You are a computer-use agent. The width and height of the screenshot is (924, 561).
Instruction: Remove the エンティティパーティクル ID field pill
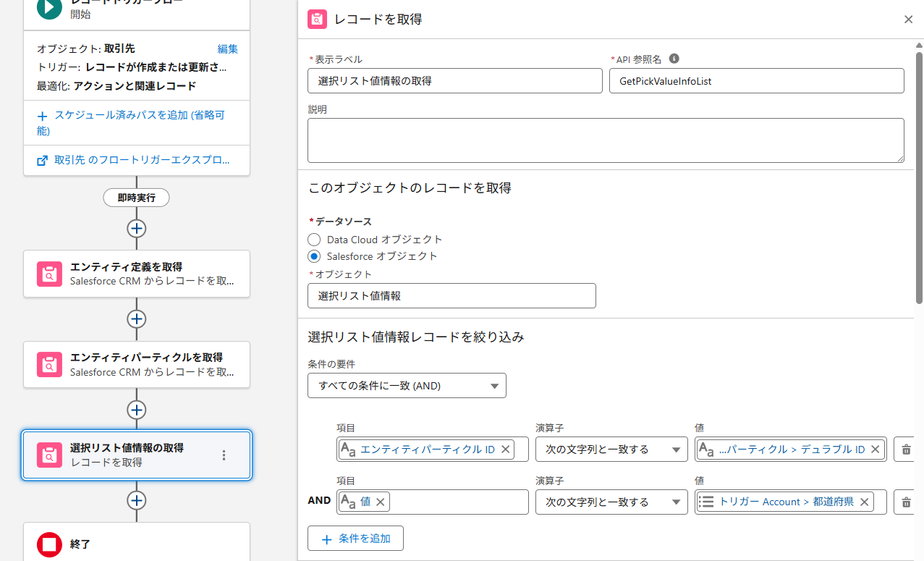coord(505,450)
